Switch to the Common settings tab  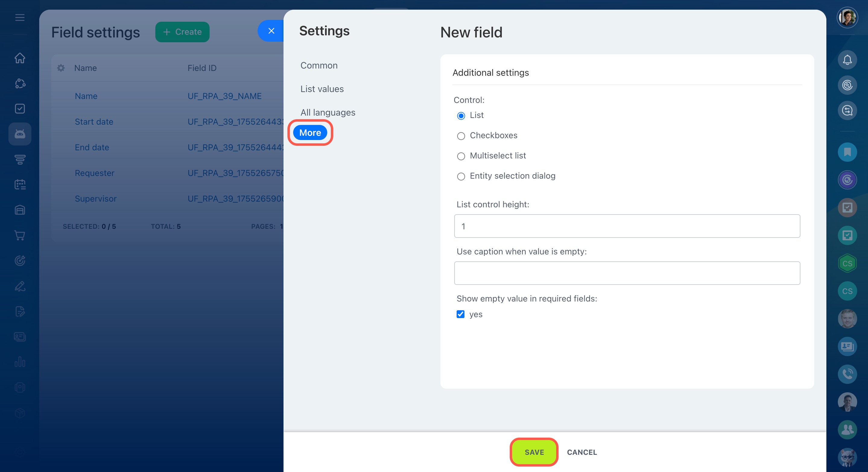pyautogui.click(x=319, y=65)
